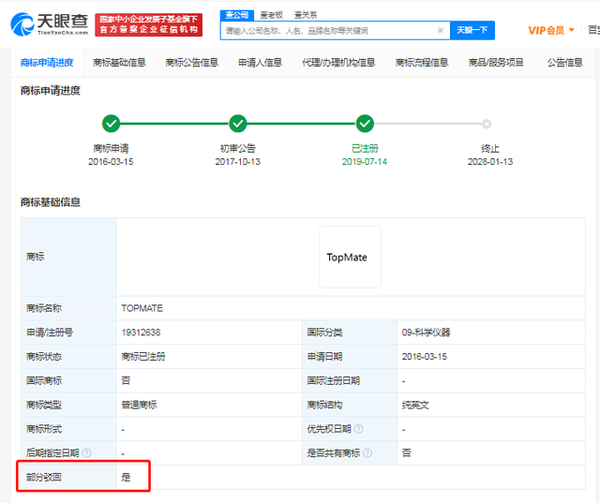Open the VIP会员 dropdown
The height and width of the screenshot is (503, 600).
pos(551,30)
